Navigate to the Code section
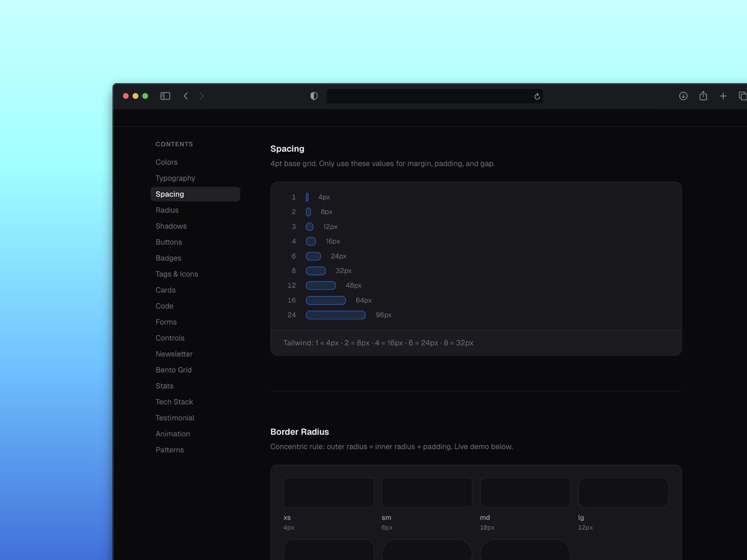Viewport: 747px width, 560px height. point(164,306)
